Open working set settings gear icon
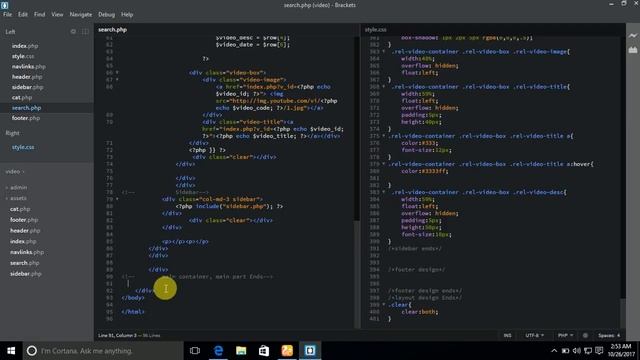The height and width of the screenshot is (360, 640). [73, 31]
